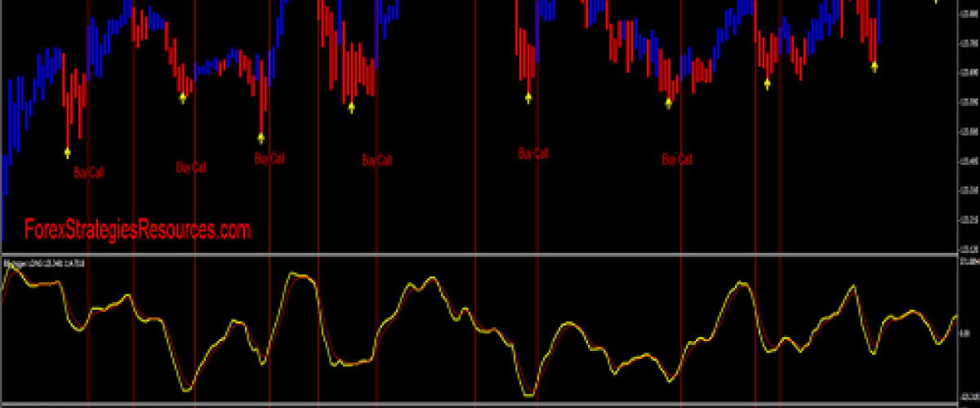Select the rightmost yellow arrow below red candles
Image resolution: width=980 pixels, height=408 pixels.
point(874,67)
